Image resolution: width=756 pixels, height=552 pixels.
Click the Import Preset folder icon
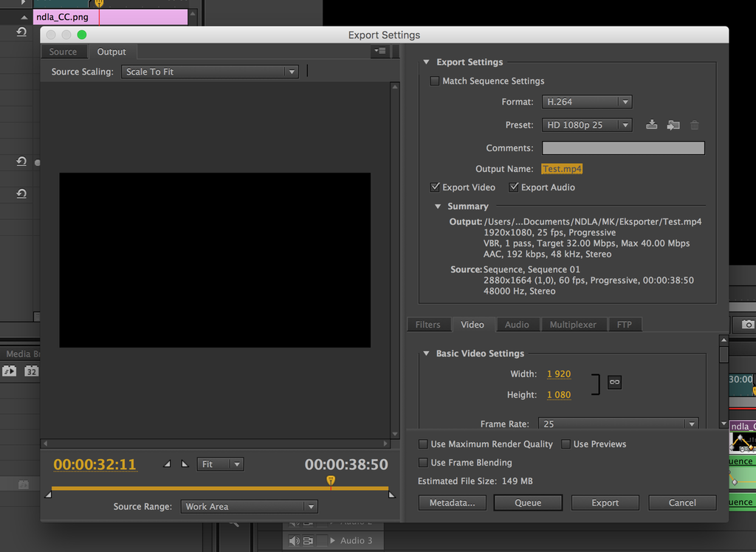pyautogui.click(x=673, y=125)
